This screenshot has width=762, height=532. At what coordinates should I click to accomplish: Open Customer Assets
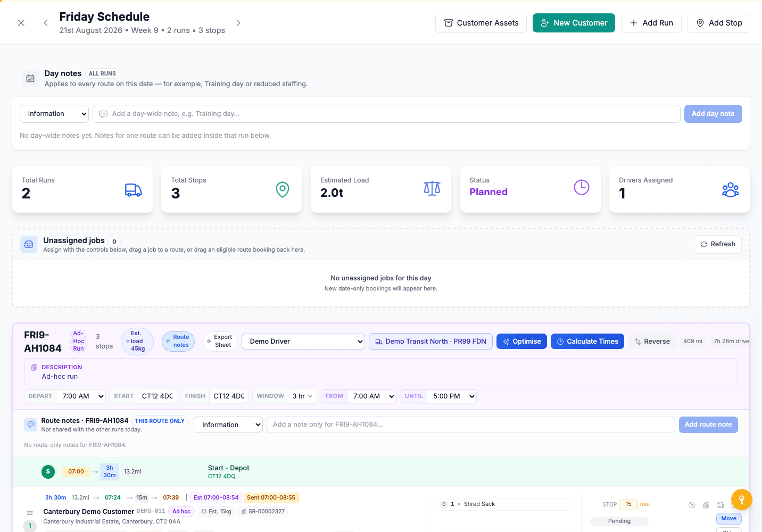pyautogui.click(x=481, y=23)
